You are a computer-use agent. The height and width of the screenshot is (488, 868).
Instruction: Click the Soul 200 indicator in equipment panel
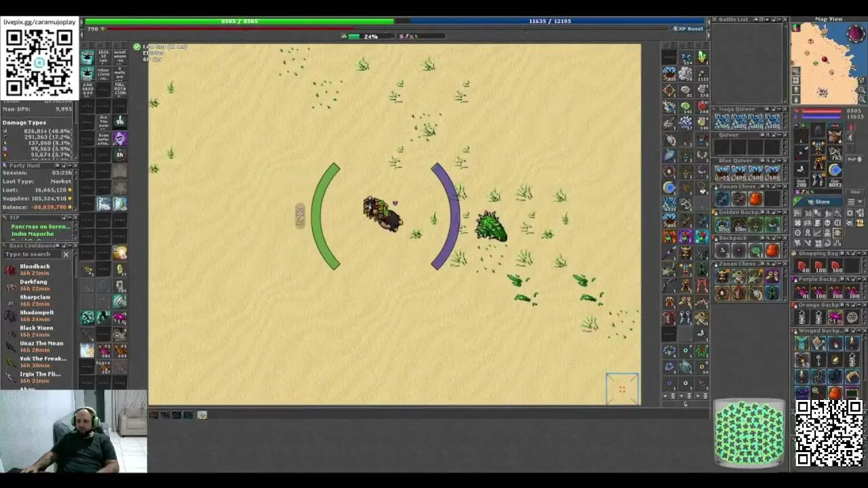tap(802, 182)
